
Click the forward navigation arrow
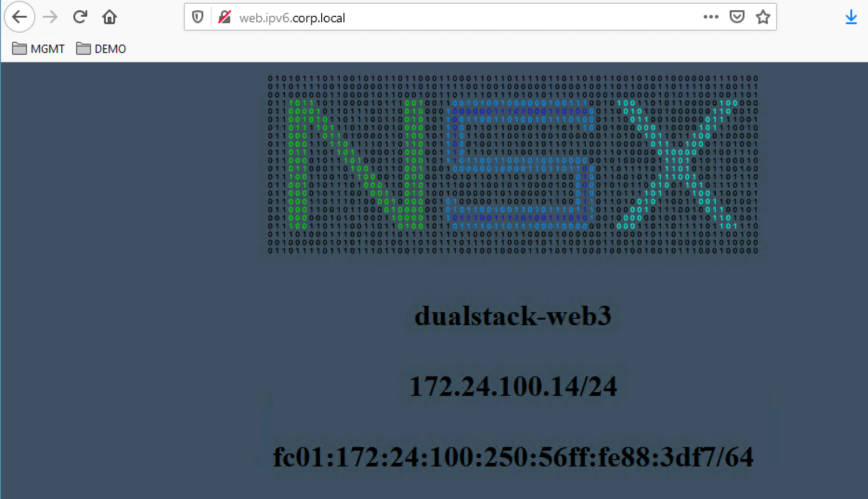pos(50,17)
